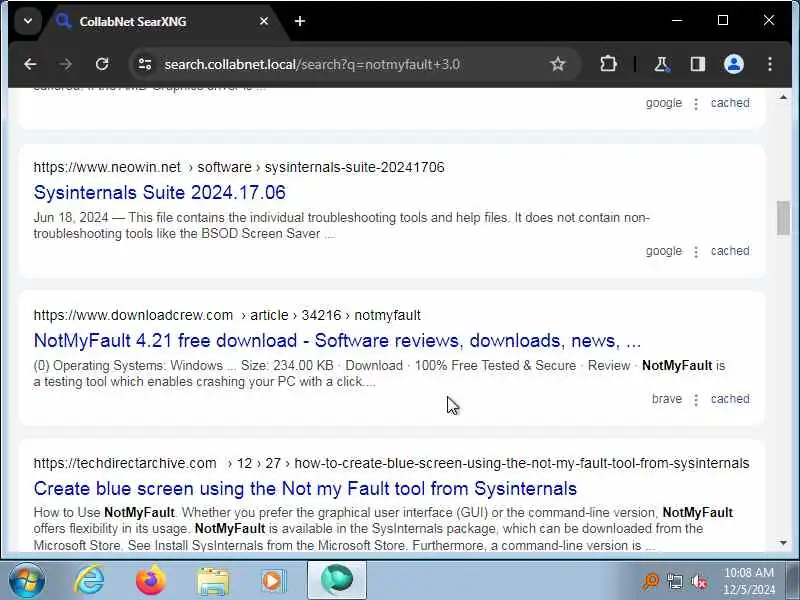The height and width of the screenshot is (600, 800).
Task: Click the forward navigation arrow
Action: tap(66, 64)
